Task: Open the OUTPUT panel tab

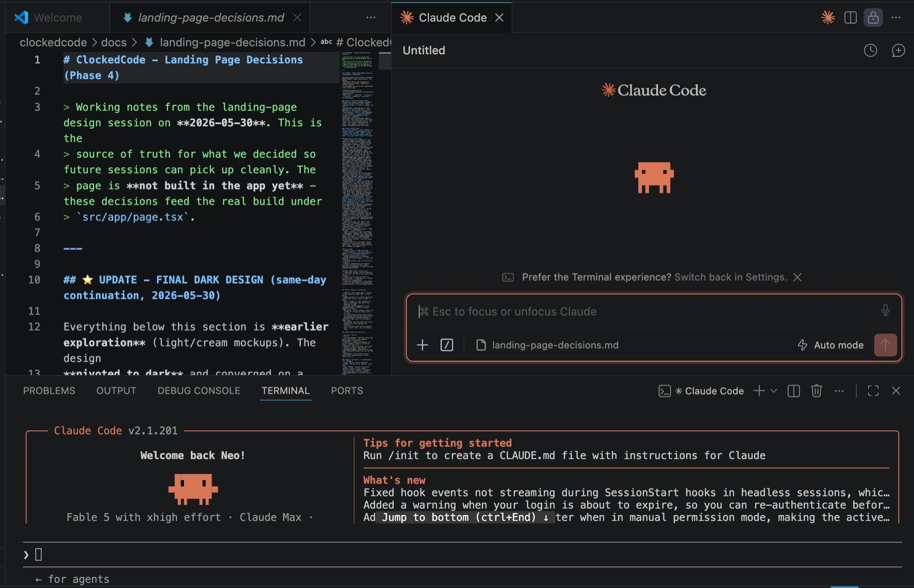Action: pos(116,390)
